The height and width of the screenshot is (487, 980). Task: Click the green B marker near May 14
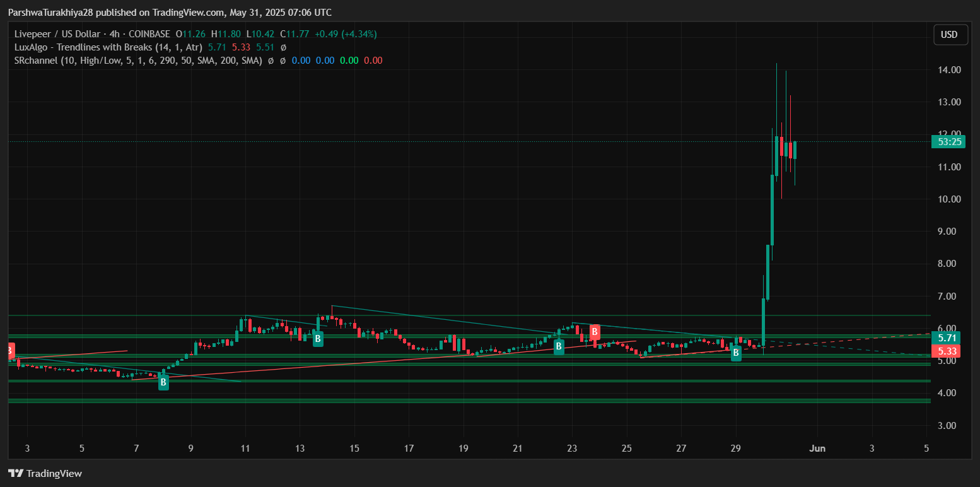[318, 339]
